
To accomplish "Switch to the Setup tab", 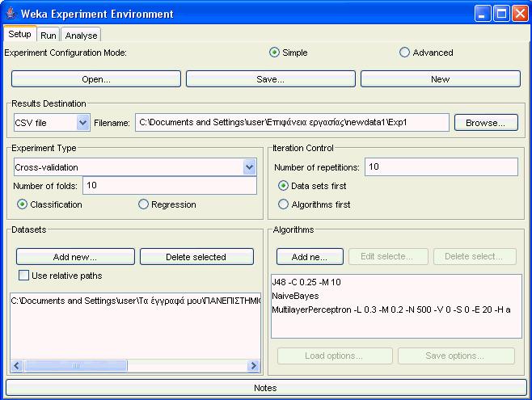I will coord(19,34).
